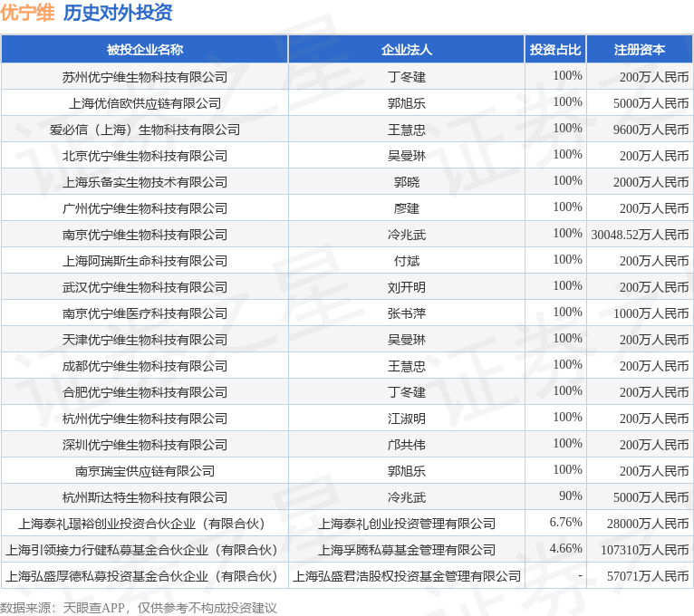
Task: Click registered capital 1000万人民币
Action: tap(651, 313)
